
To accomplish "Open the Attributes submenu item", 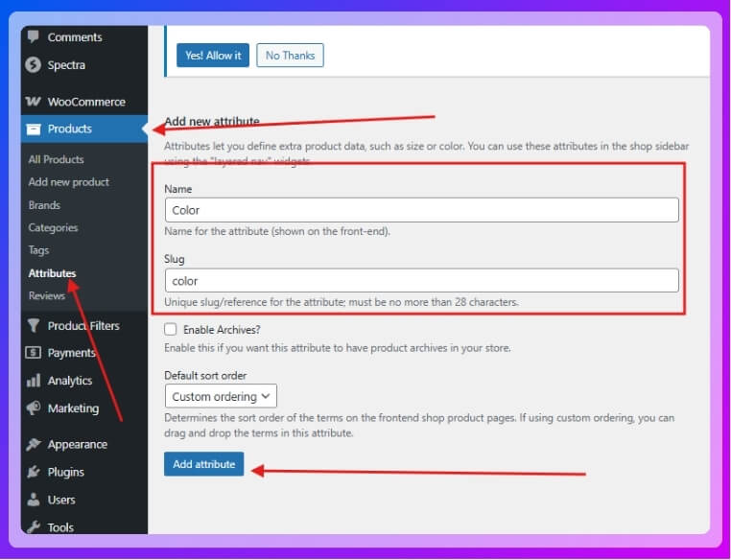I will 52,273.
